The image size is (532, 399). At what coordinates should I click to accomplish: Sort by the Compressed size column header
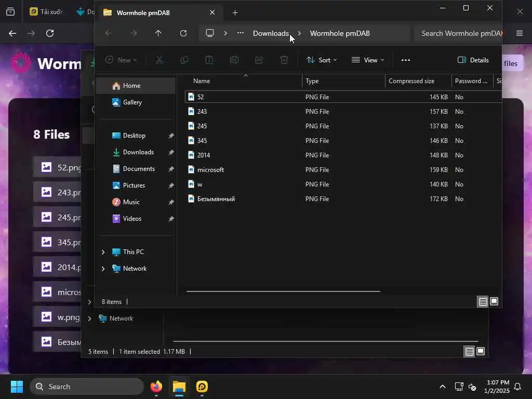click(418, 81)
